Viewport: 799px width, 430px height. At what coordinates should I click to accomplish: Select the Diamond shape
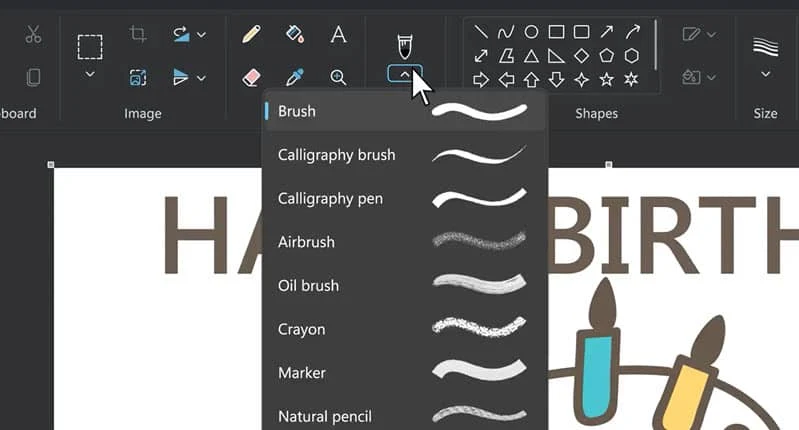(581, 56)
